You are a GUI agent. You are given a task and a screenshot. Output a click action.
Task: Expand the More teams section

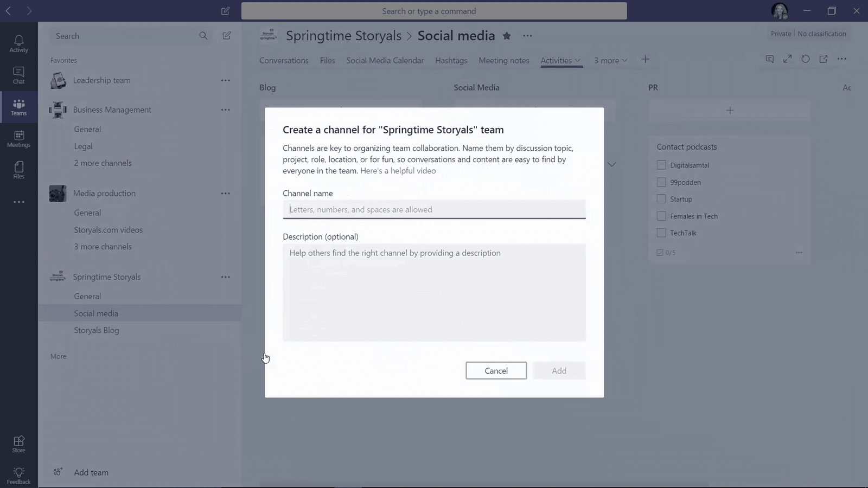[59, 356]
